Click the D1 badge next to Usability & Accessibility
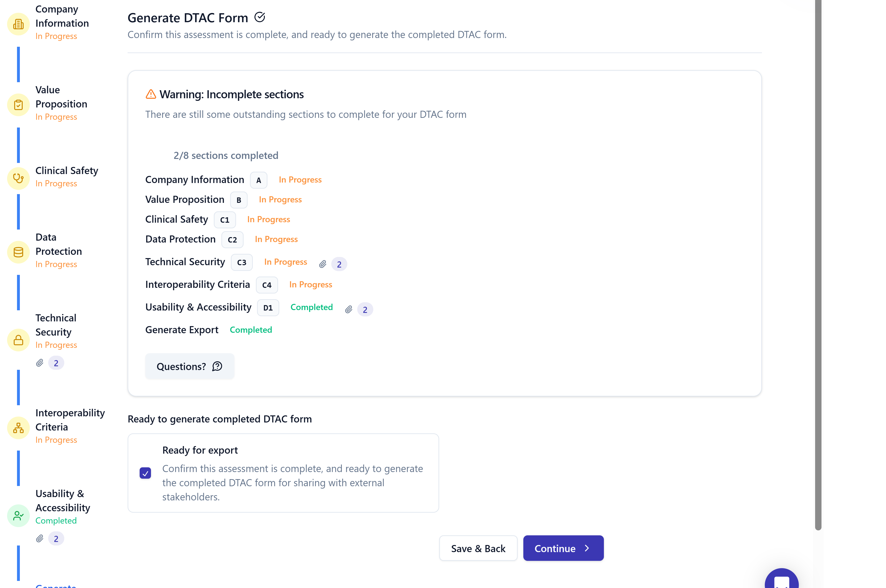This screenshot has width=886, height=588. [x=268, y=307]
